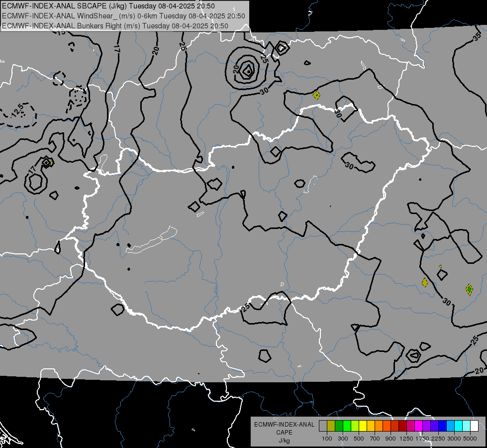Click the Bunkers Right title line
Screen dimensions: 487x448
[115, 26]
